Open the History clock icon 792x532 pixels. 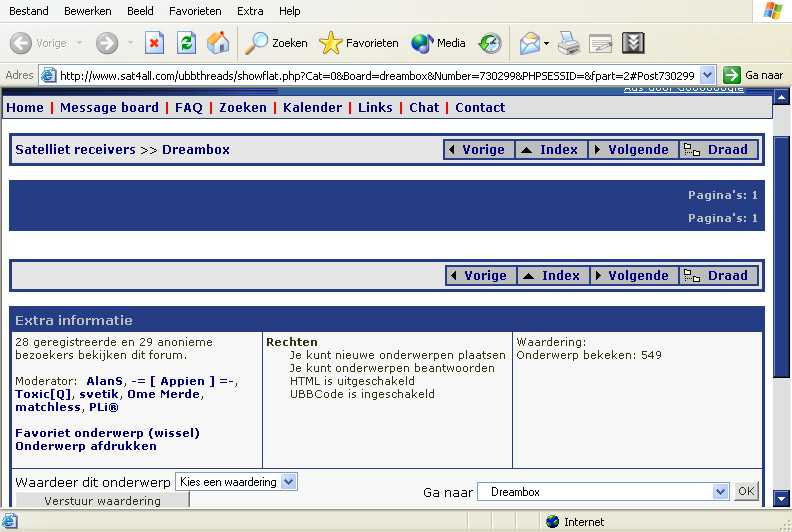pyautogui.click(x=490, y=43)
